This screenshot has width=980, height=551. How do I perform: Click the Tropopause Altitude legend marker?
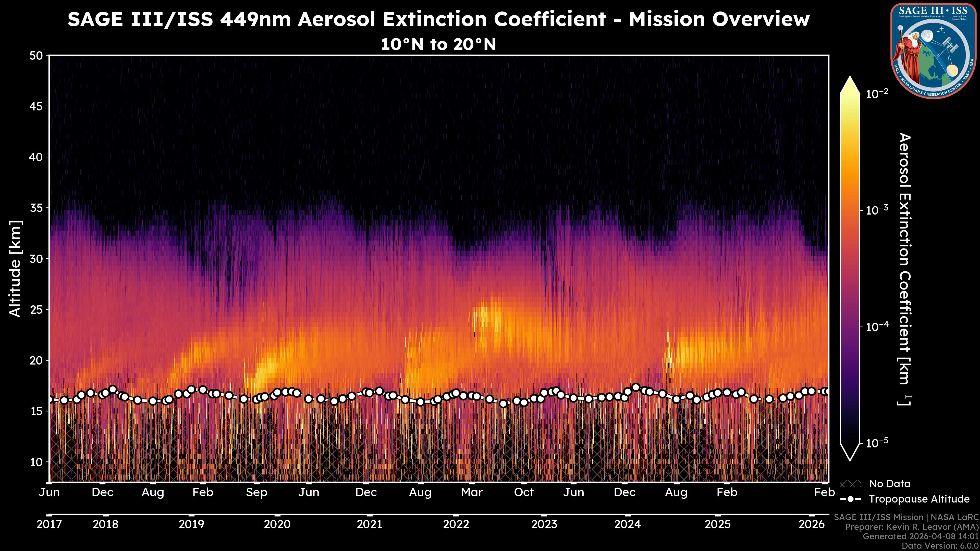click(850, 499)
